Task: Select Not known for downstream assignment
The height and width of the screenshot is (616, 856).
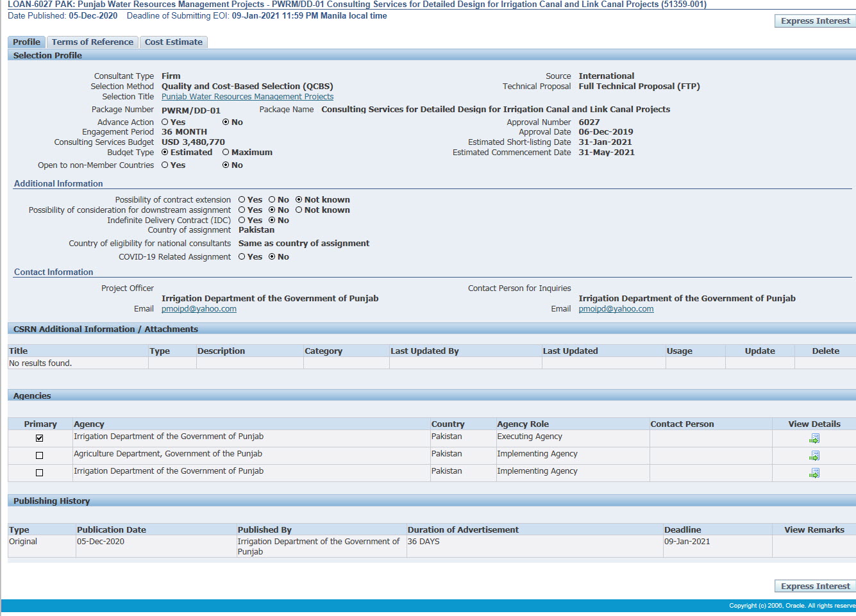Action: 299,210
